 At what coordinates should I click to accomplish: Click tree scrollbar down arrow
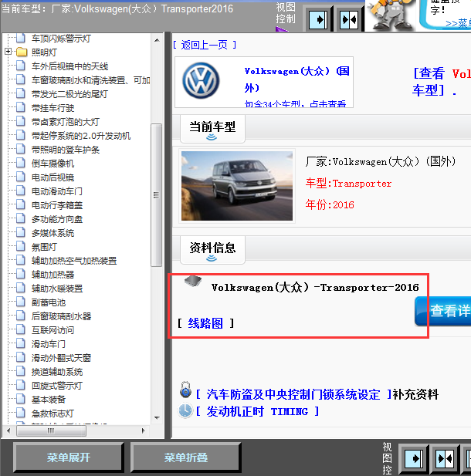pos(157,418)
